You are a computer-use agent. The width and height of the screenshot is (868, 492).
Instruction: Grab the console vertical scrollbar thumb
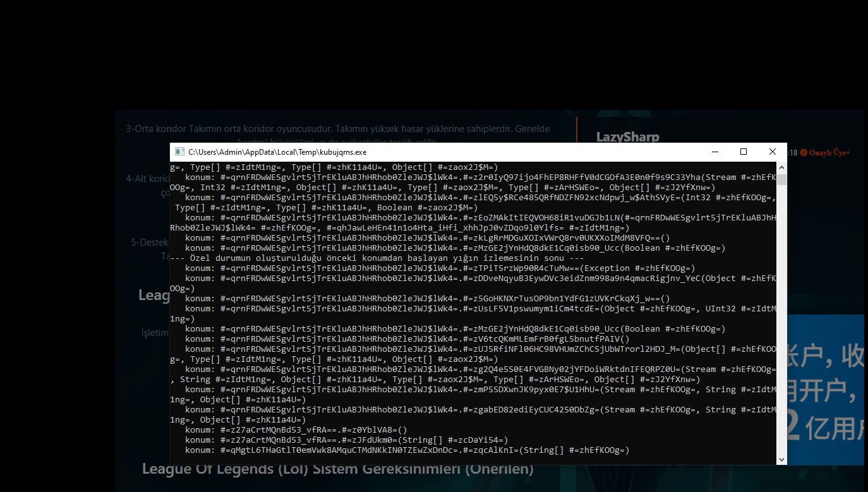pos(782,180)
